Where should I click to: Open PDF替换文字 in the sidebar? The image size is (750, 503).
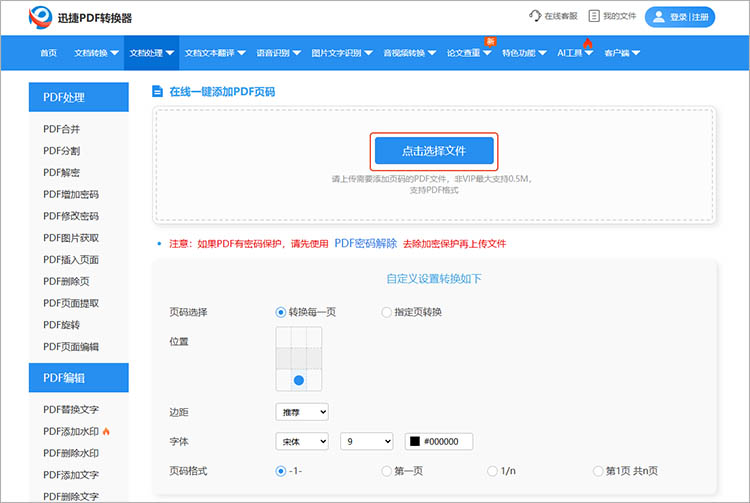click(71, 409)
